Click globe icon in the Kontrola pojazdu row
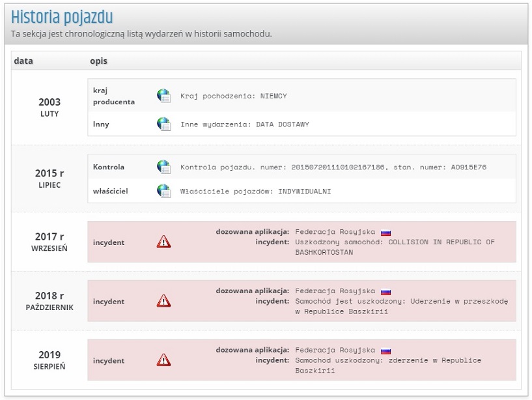532x400 pixels. click(163, 167)
